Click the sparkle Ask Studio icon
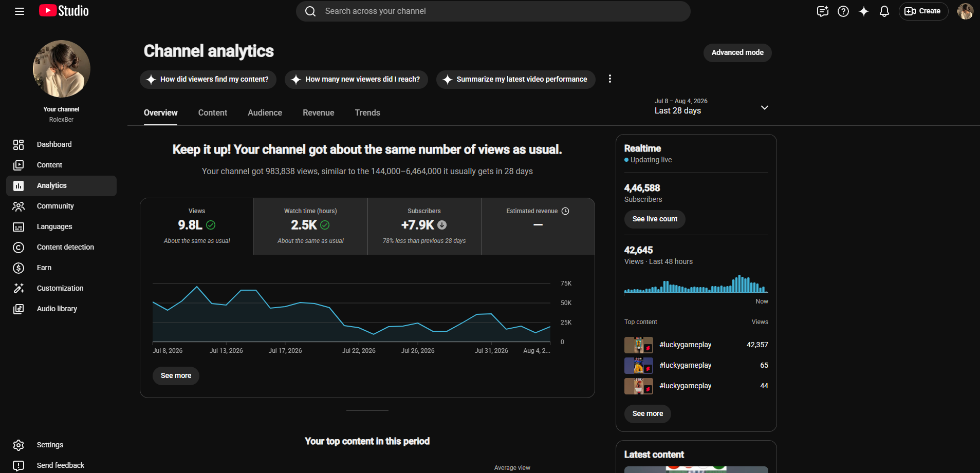The height and width of the screenshot is (473, 980). click(864, 11)
